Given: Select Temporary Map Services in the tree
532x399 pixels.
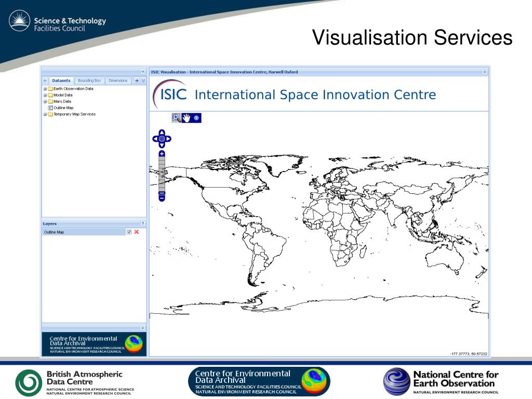Looking at the screenshot, I should pyautogui.click(x=75, y=114).
